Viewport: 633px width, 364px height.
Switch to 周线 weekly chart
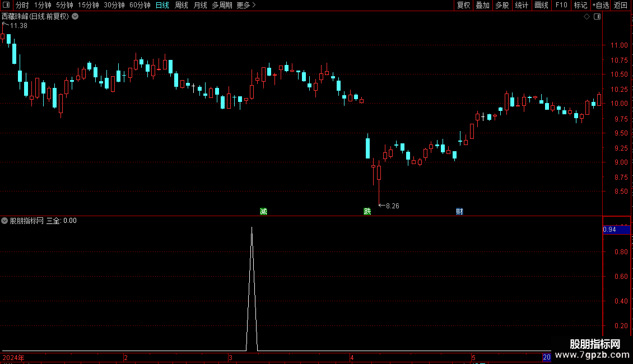(181, 5)
